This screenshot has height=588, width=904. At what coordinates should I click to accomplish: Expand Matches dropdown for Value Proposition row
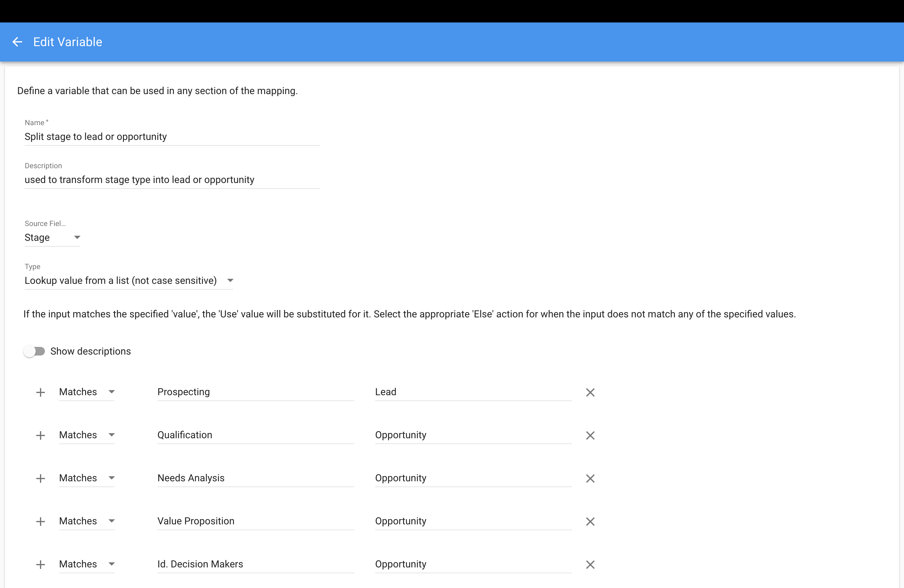tap(87, 521)
